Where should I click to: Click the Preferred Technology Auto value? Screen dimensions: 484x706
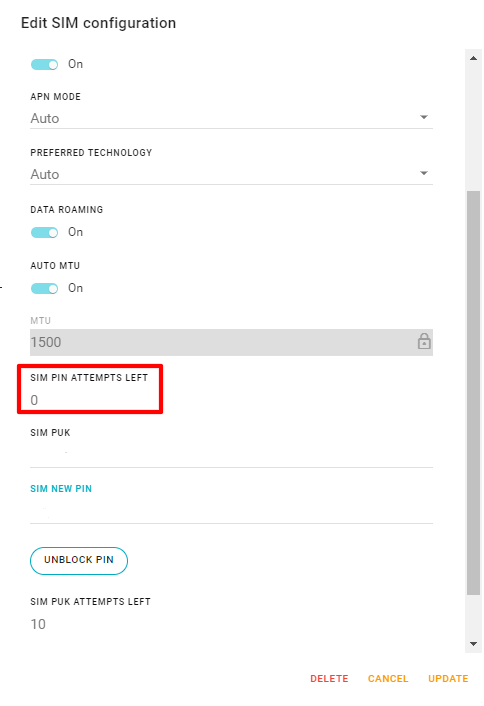[x=45, y=174]
